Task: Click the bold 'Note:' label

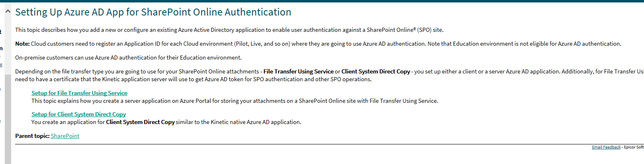Action: click(22, 44)
